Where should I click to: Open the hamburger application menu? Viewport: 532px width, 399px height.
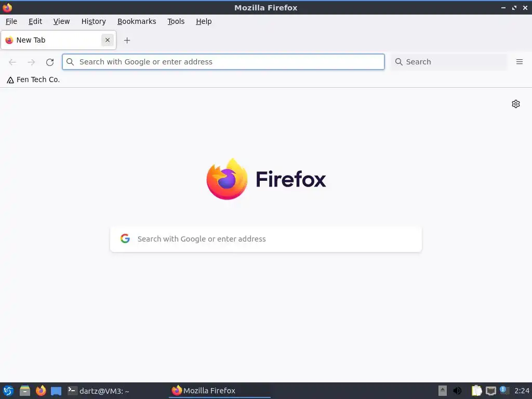click(520, 62)
